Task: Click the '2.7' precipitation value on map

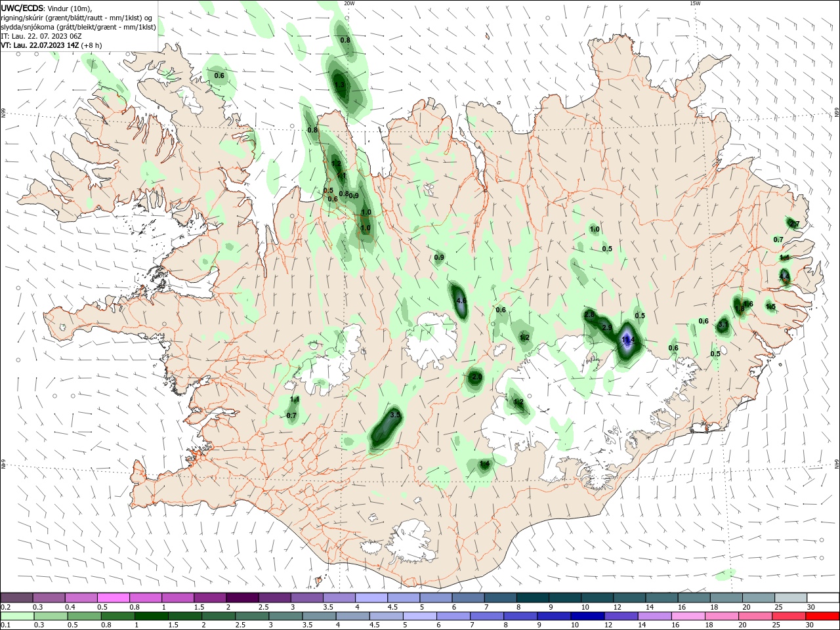Action: (x=794, y=224)
